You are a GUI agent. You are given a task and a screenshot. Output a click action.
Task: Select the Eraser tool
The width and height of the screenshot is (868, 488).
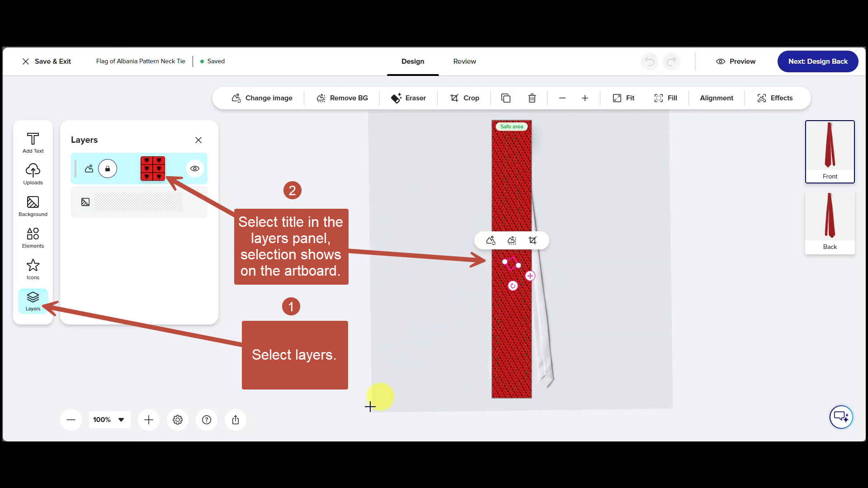point(409,98)
